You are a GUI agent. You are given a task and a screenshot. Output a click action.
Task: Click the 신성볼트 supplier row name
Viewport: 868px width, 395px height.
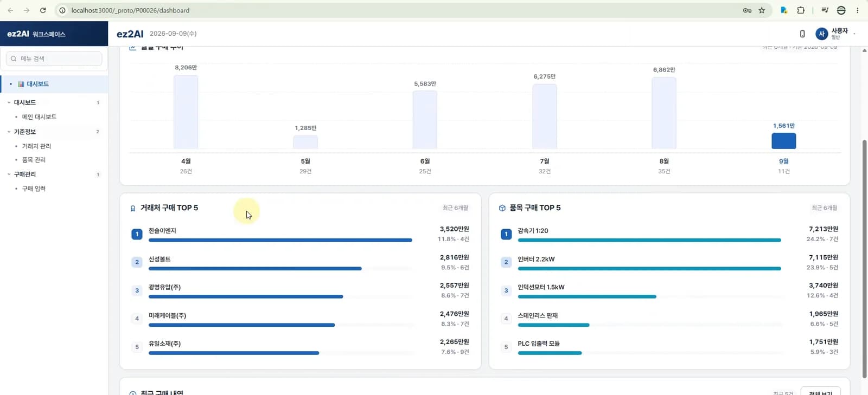point(159,259)
